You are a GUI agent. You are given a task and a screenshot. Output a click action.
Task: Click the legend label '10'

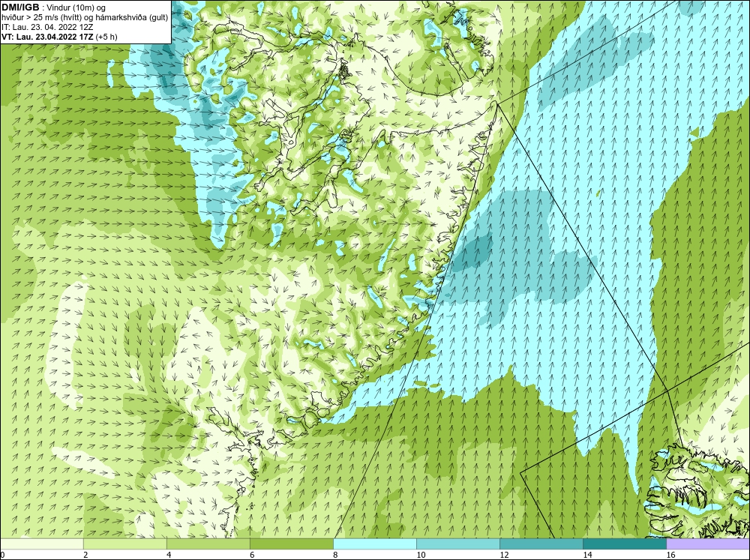tap(421, 555)
